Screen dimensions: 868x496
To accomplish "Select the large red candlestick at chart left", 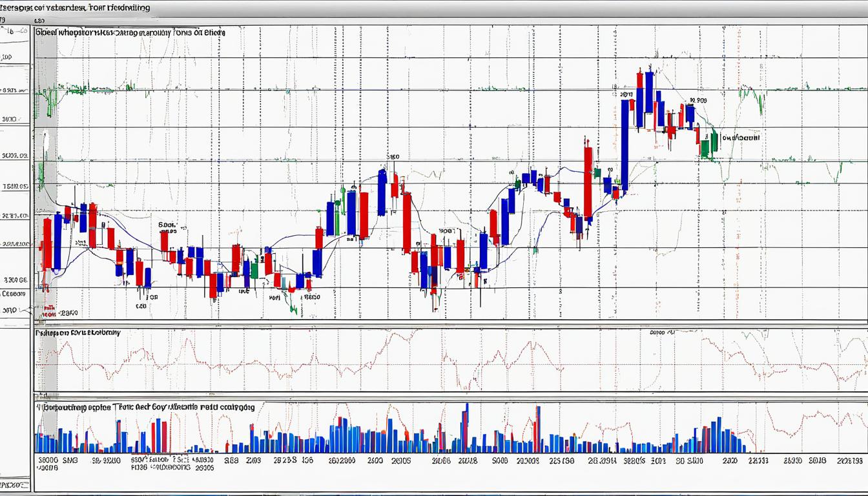I will pos(47,249).
